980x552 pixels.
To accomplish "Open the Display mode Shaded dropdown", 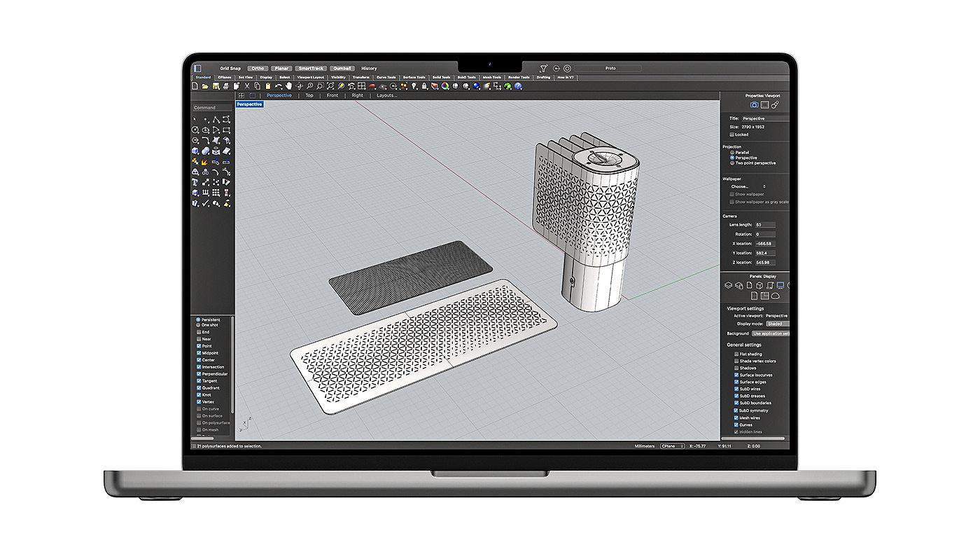I will (777, 324).
